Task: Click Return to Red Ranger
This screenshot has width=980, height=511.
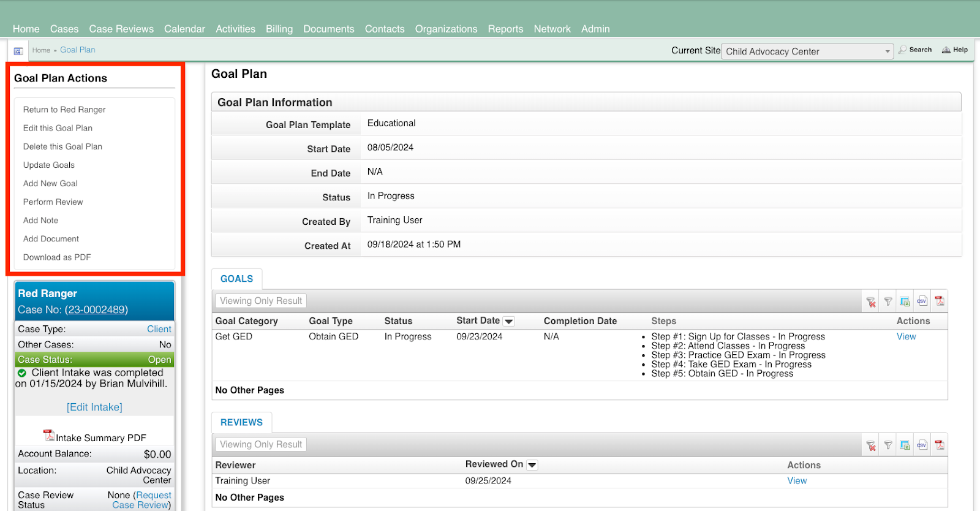Action: pos(64,110)
